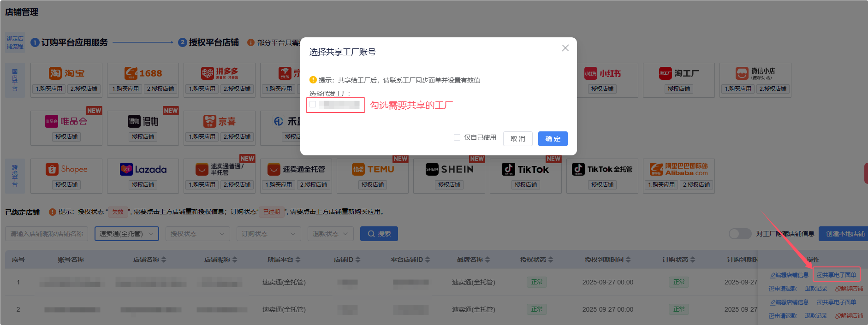Click 申请退款 in row 1
Image resolution: width=868 pixels, height=325 pixels.
[x=783, y=289]
